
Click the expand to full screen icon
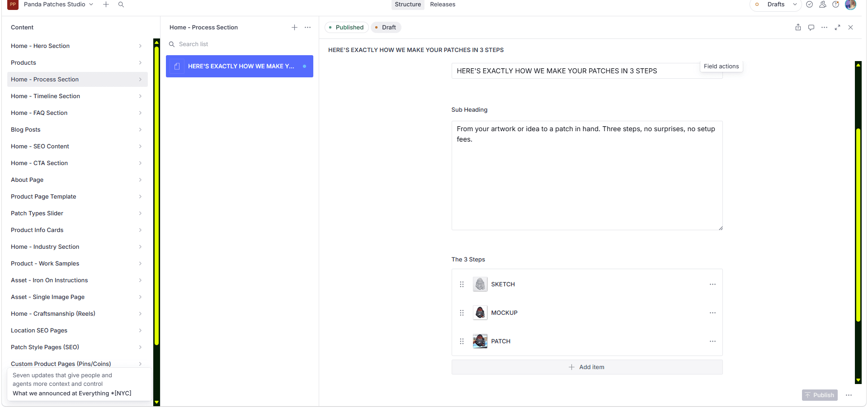838,27
